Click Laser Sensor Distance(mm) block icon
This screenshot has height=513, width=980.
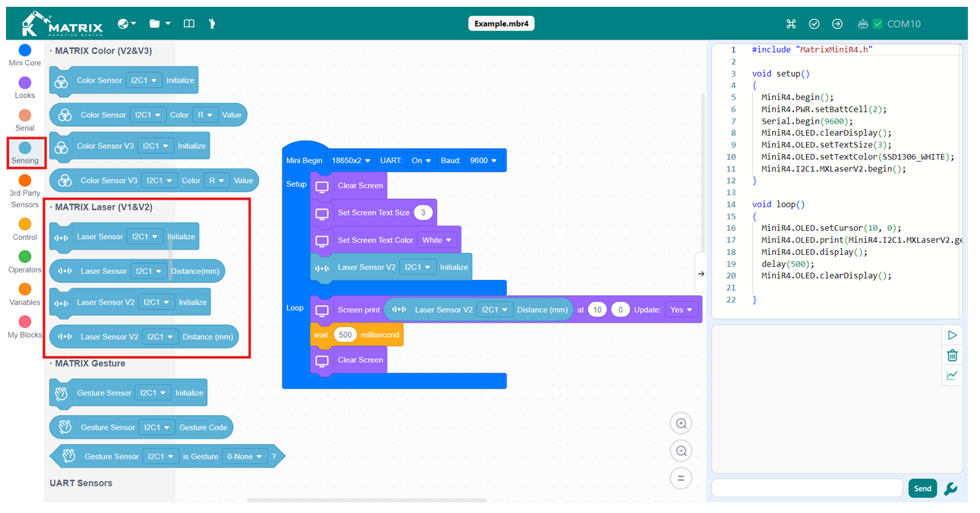[x=65, y=271]
